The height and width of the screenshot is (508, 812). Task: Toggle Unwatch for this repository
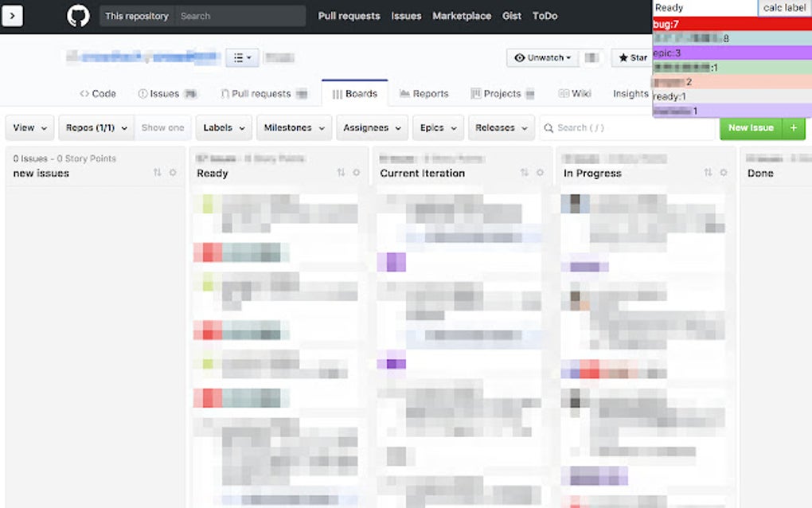[x=542, y=57]
